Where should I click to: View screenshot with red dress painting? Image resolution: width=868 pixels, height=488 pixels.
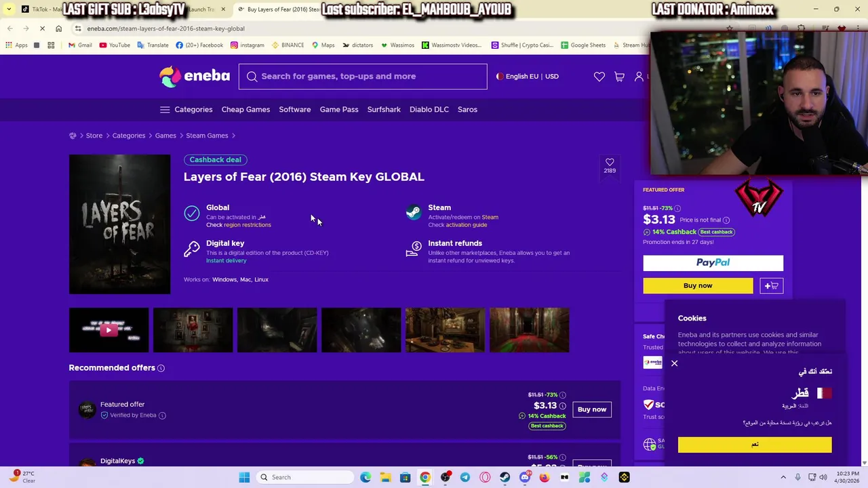coord(193,330)
